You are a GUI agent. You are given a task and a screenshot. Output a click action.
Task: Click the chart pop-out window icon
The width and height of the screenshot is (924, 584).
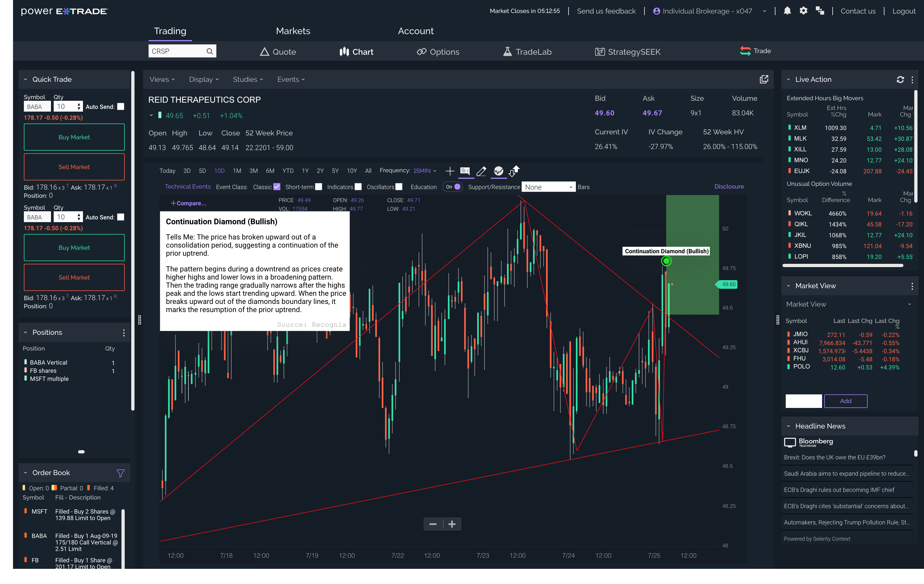763,79
